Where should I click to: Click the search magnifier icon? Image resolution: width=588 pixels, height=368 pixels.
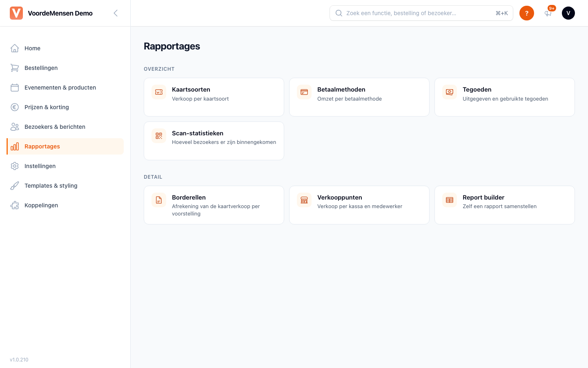coord(339,13)
